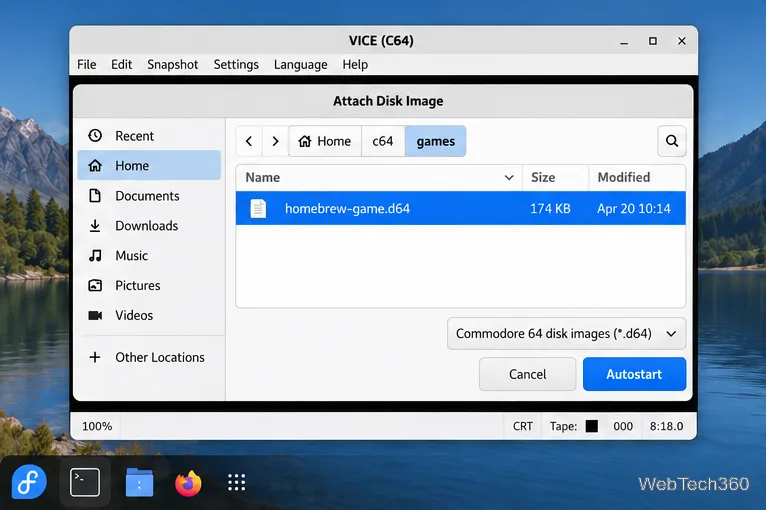This screenshot has height=510, width=766.
Task: Maximize the VICE window
Action: click(x=653, y=41)
